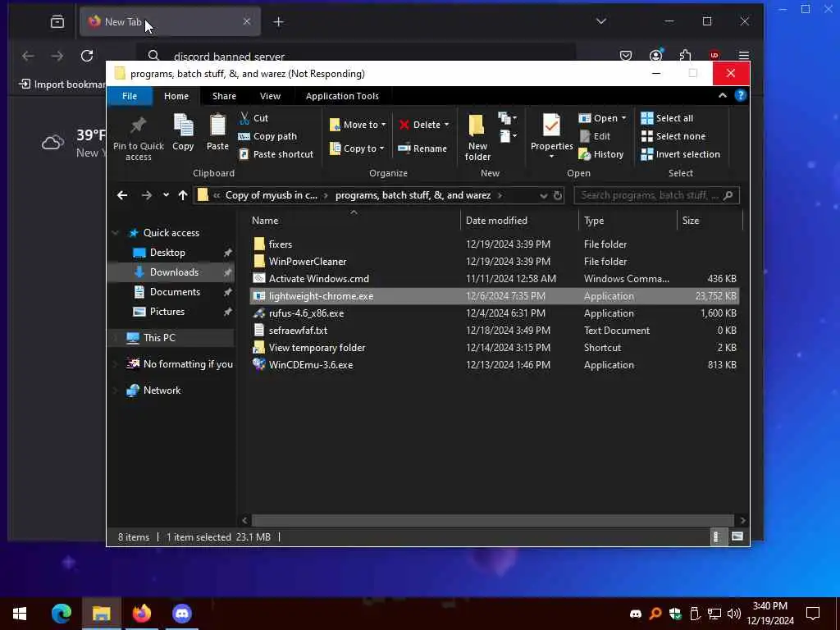Select Network in navigation pane
The image size is (840, 630).
[x=162, y=390]
